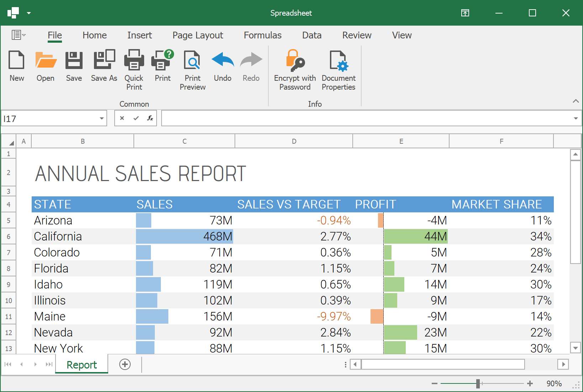This screenshot has height=392, width=583.
Task: Open the Page Layout tab
Action: 198,35
